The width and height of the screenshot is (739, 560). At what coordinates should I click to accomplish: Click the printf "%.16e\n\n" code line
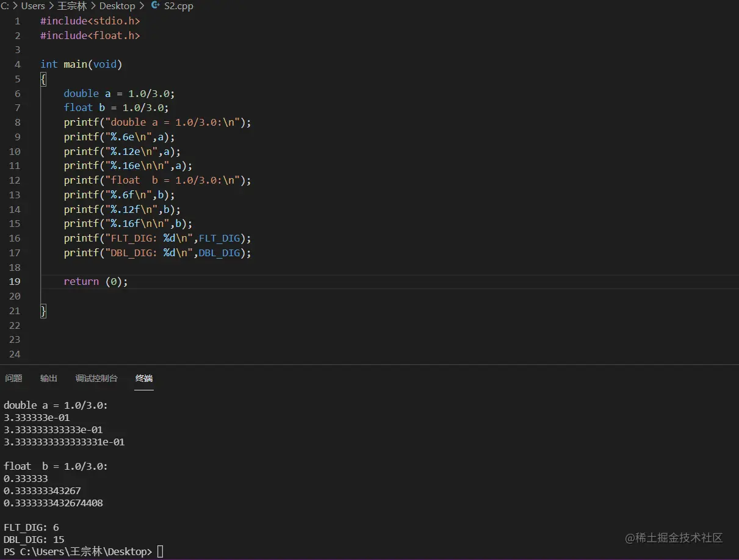tap(128, 165)
